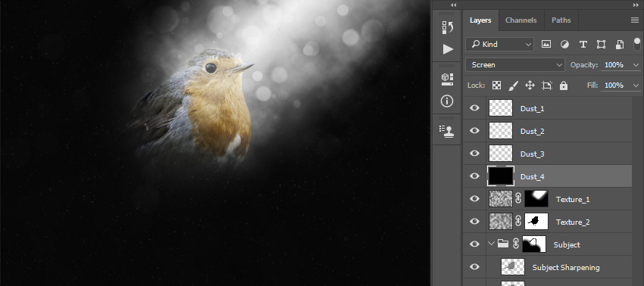The image size is (644, 286).
Task: Select the Dust_4 black layer thumbnail
Action: [501, 176]
